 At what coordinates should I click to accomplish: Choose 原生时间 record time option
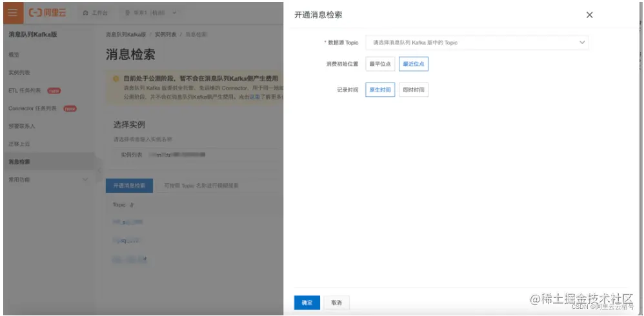380,90
